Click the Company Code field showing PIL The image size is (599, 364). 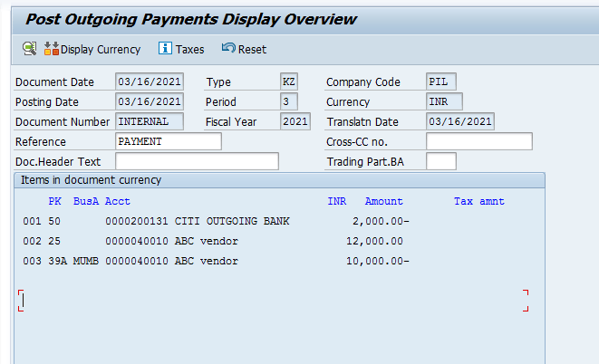(x=441, y=81)
